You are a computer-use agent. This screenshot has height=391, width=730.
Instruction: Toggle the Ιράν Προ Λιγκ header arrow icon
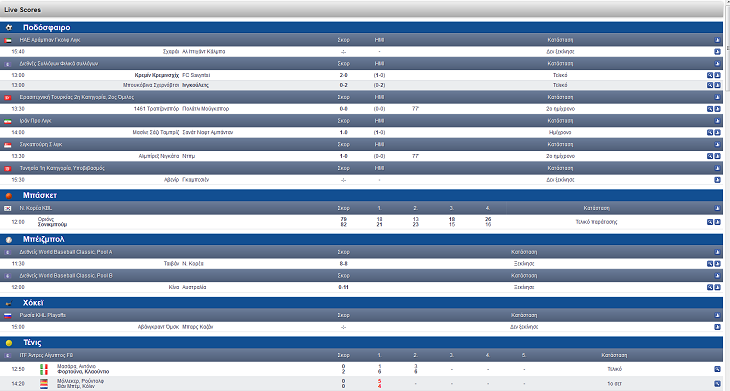click(x=717, y=121)
